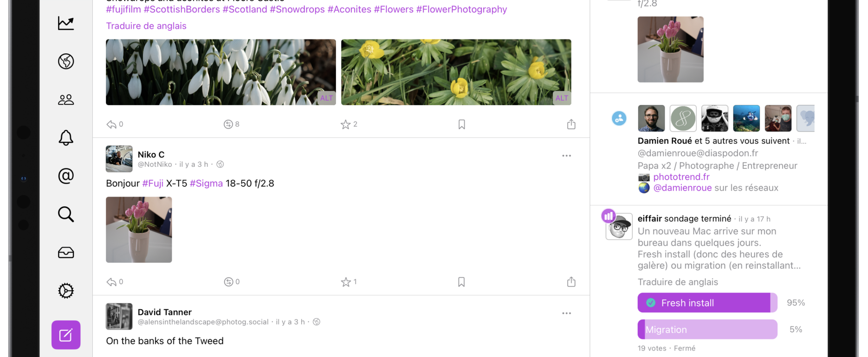Favorite Niko C's post with star
868x357 pixels.
tap(346, 282)
